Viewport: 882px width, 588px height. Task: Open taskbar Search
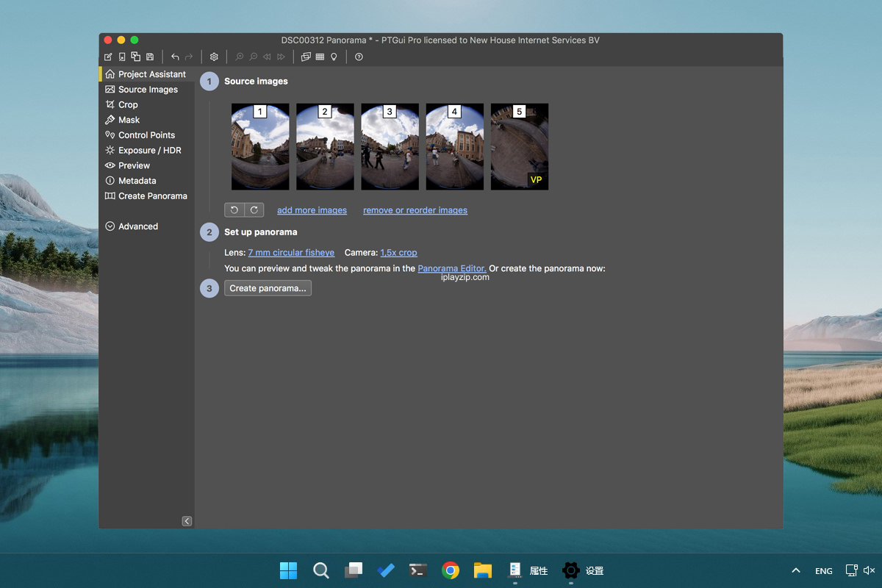click(321, 570)
